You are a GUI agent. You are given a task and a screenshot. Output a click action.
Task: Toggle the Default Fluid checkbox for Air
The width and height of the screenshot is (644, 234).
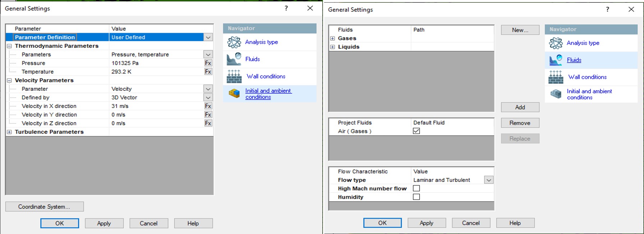(416, 131)
